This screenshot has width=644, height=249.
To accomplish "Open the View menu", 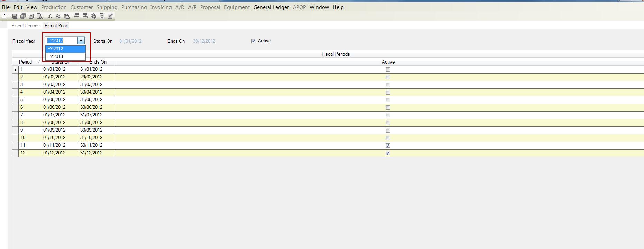I will coord(32,7).
